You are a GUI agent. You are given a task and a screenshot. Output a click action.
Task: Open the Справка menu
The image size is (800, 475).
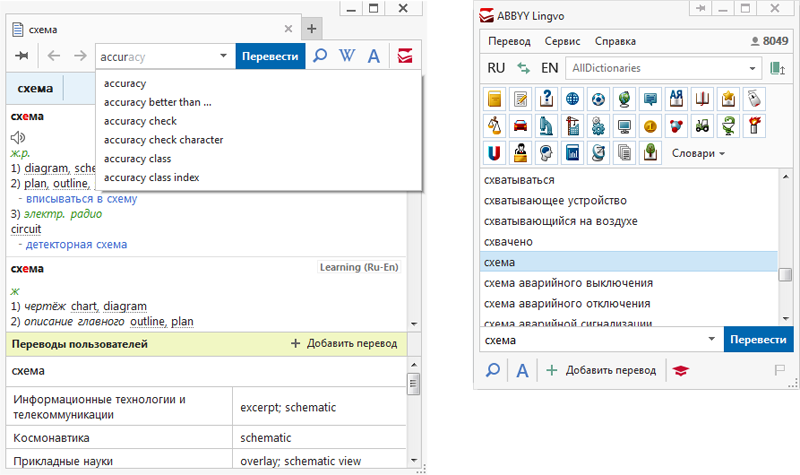615,41
